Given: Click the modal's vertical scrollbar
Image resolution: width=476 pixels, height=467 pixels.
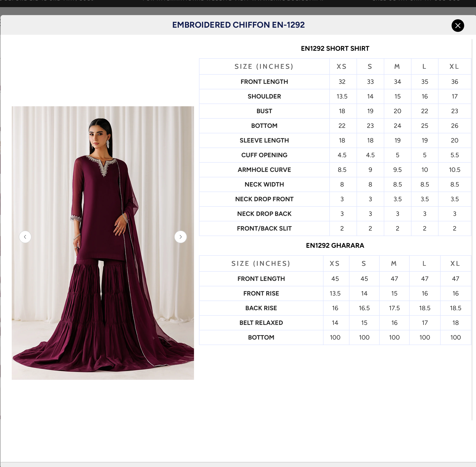Looking at the screenshot, I should coord(472,230).
